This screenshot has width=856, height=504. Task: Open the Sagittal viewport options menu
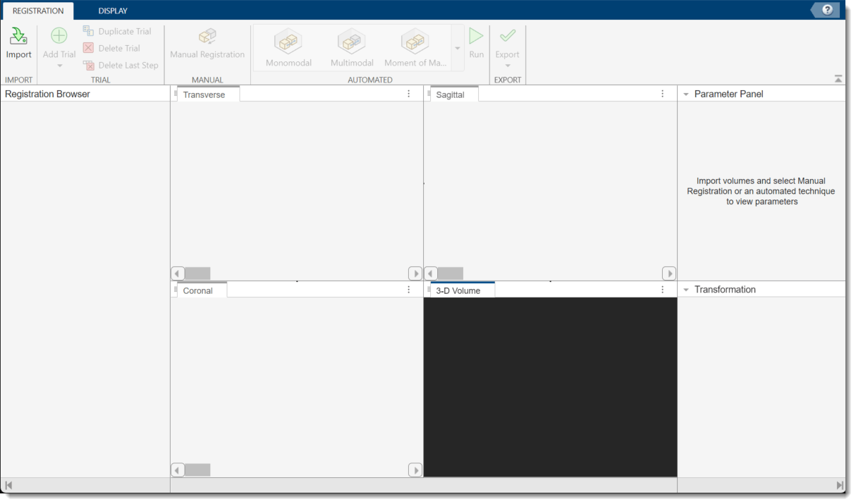(x=662, y=93)
